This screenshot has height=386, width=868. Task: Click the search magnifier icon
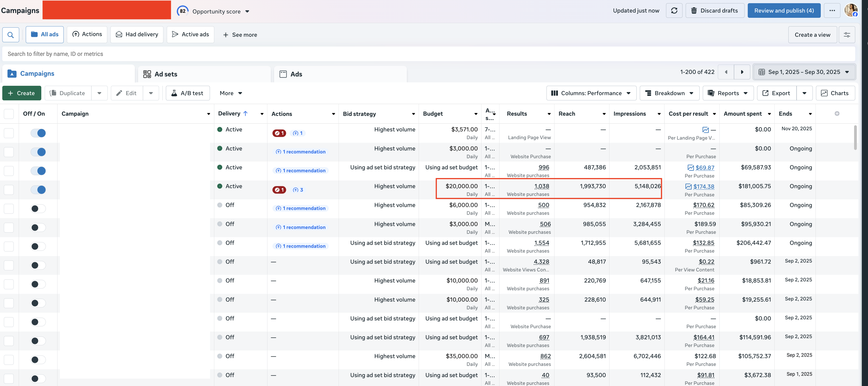click(x=10, y=35)
